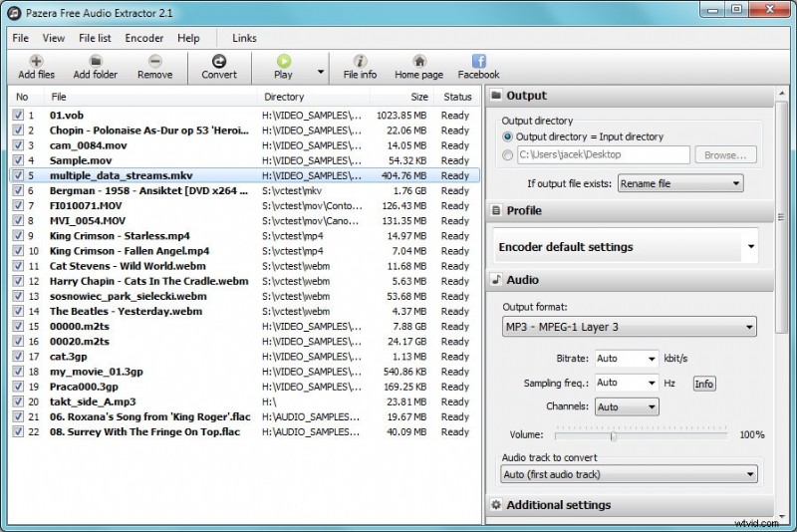The height and width of the screenshot is (532, 797).
Task: Click the Add folder toolbar icon
Action: [95, 61]
